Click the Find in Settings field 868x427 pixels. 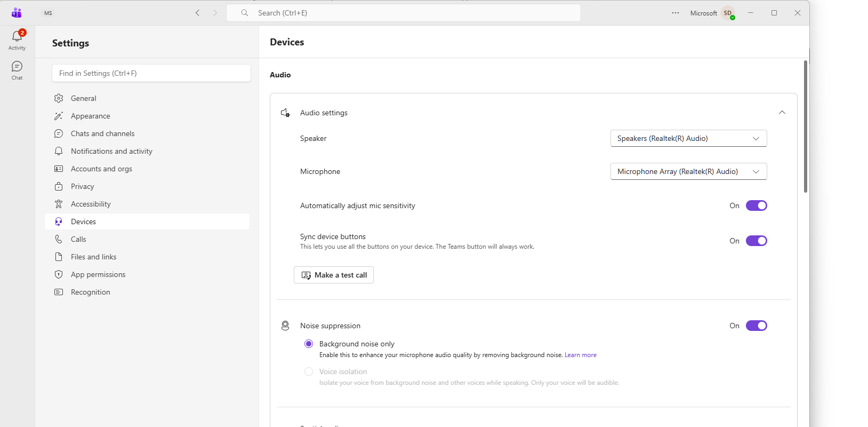coord(151,73)
